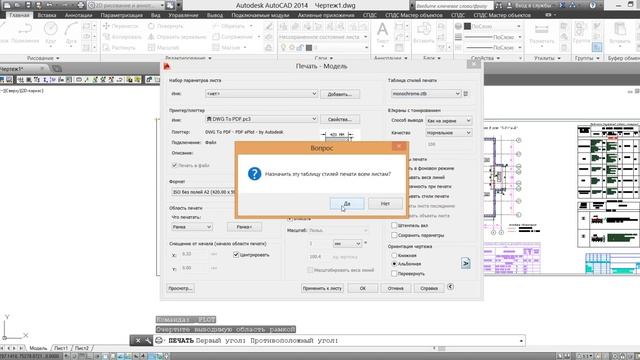Open printer name dropdown DWG To PDF.pc3
The image size is (640, 360).
click(x=261, y=119)
